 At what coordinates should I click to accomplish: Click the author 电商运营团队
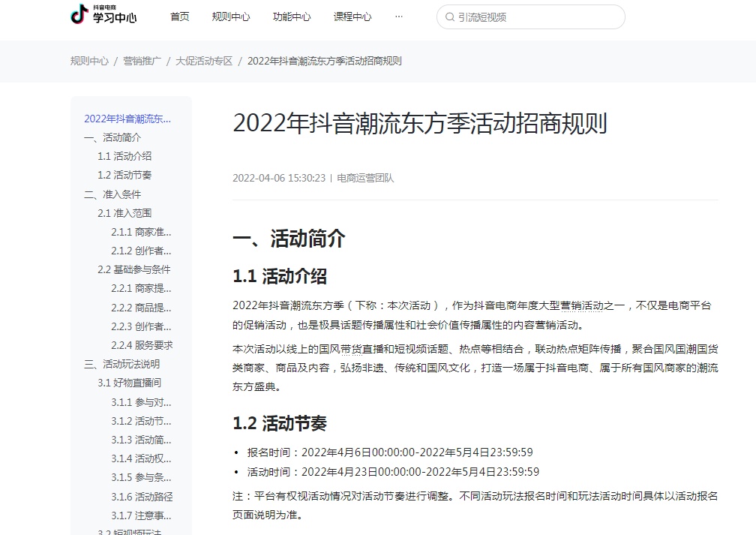(x=365, y=178)
